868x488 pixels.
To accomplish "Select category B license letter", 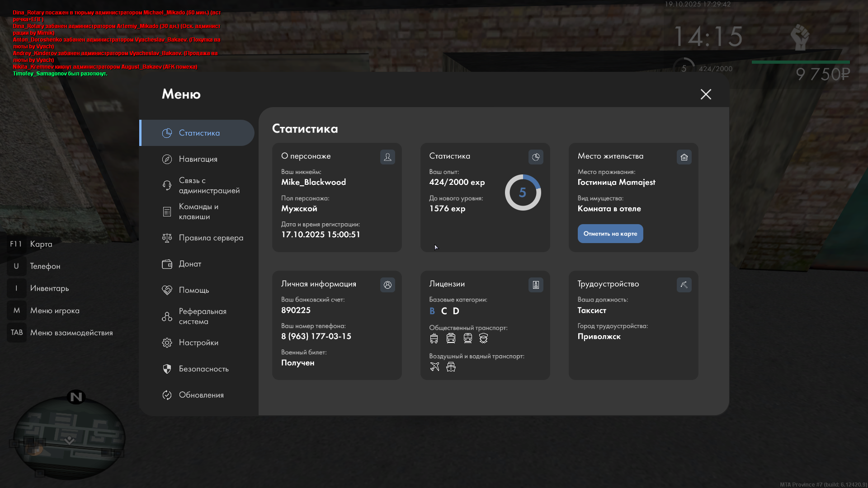I will pyautogui.click(x=432, y=311).
